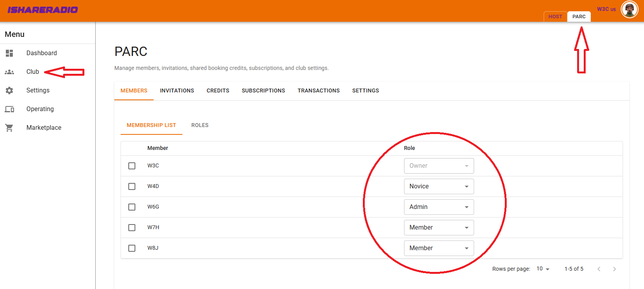This screenshot has height=289, width=644.
Task: Click the 1-5 of 5 pagination text
Action: [x=574, y=269]
